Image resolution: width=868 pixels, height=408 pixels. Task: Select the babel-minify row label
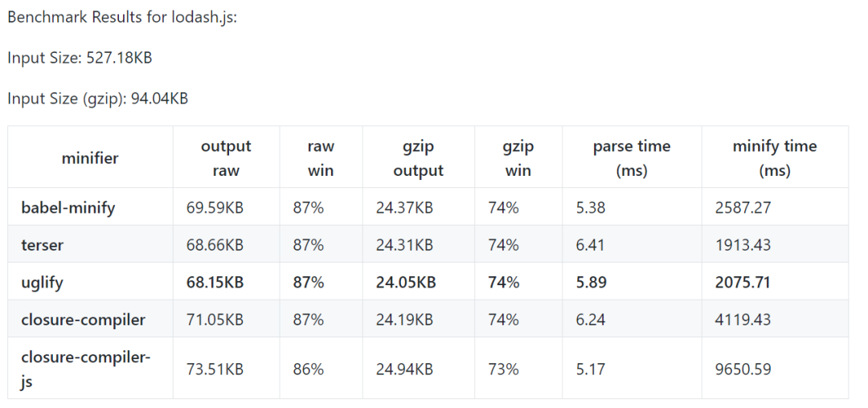pyautogui.click(x=68, y=208)
